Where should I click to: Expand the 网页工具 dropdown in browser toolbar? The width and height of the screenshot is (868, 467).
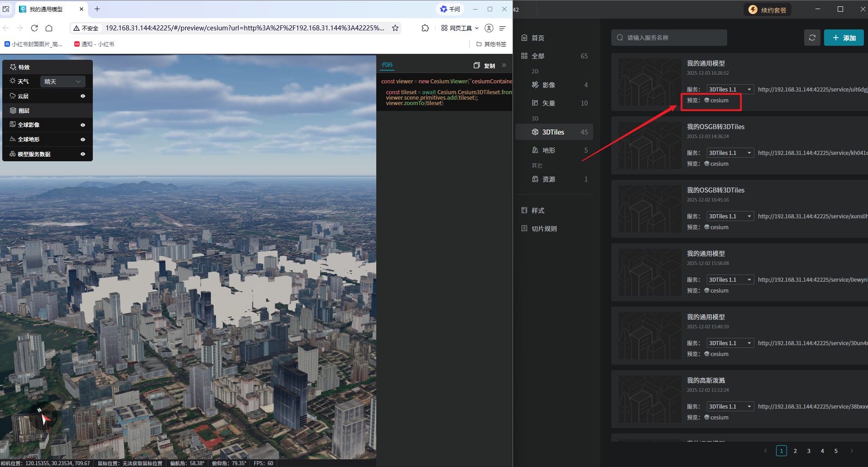pyautogui.click(x=460, y=28)
